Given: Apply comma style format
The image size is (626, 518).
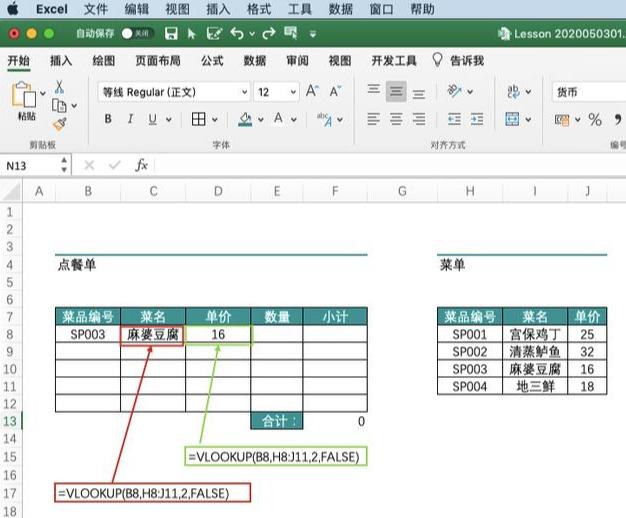Looking at the screenshot, I should click(x=618, y=119).
